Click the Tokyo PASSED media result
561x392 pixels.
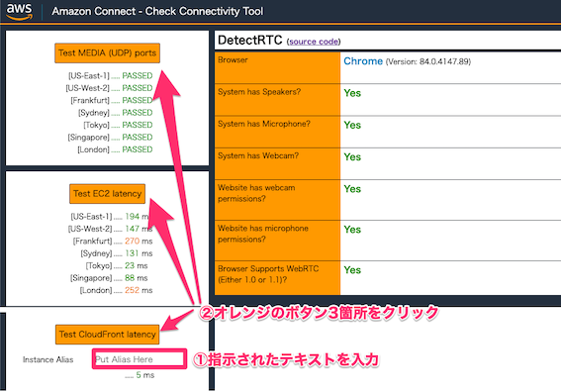coord(118,125)
